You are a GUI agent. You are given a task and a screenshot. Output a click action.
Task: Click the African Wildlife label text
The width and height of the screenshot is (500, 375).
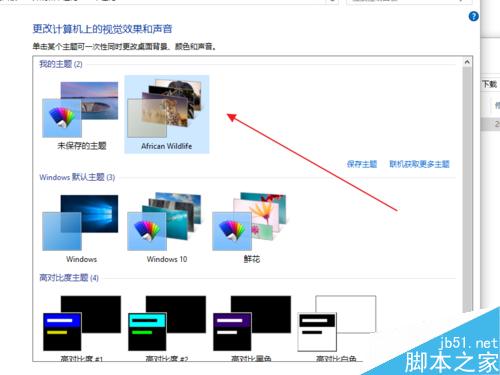point(167,146)
